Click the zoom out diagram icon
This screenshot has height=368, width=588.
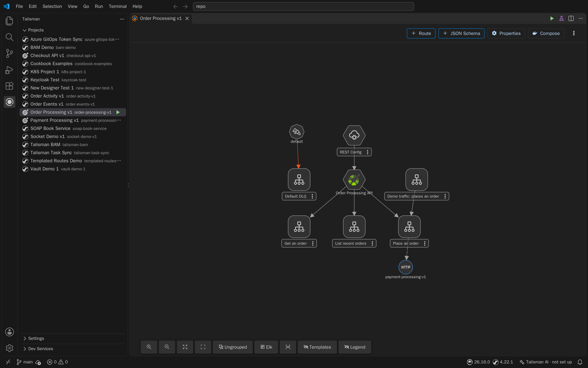pos(167,347)
